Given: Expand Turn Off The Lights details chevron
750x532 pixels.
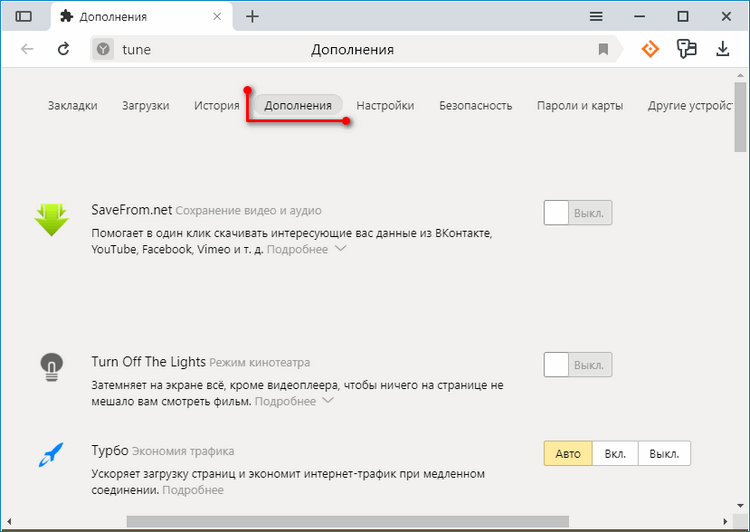Looking at the screenshot, I should 328,400.
